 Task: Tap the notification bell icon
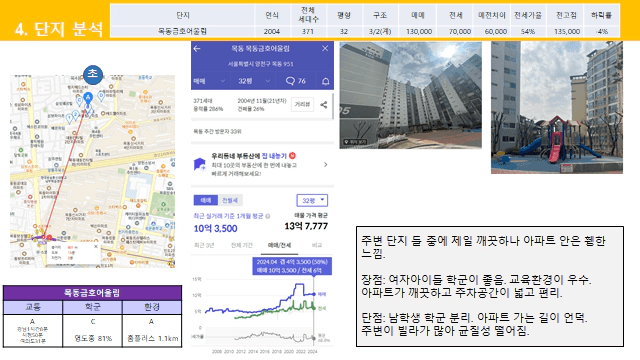[x=325, y=81]
